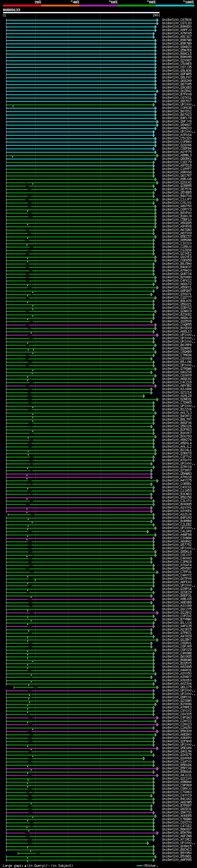Click the red 20% identity legend swatch
197x868 pixels.
click(22, 6)
